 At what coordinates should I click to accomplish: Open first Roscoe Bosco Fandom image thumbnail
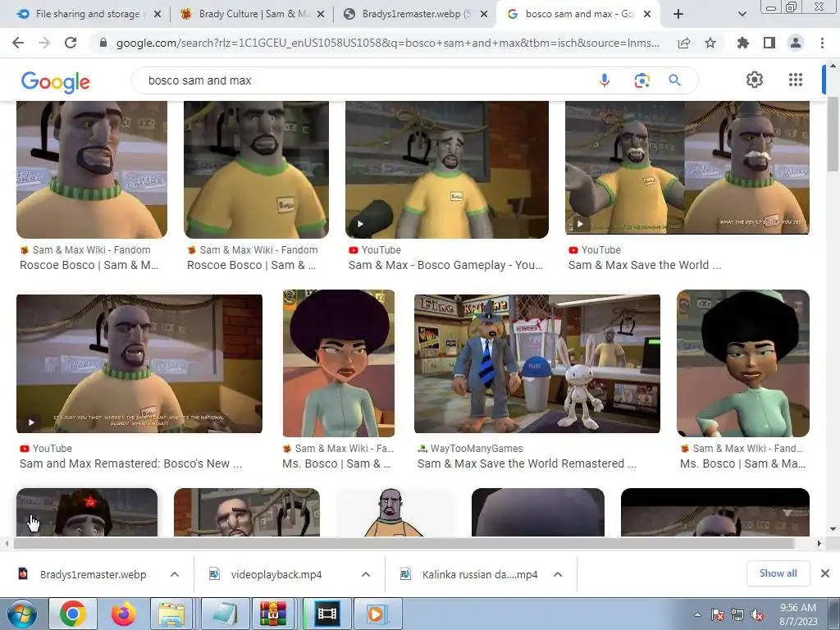coord(92,169)
